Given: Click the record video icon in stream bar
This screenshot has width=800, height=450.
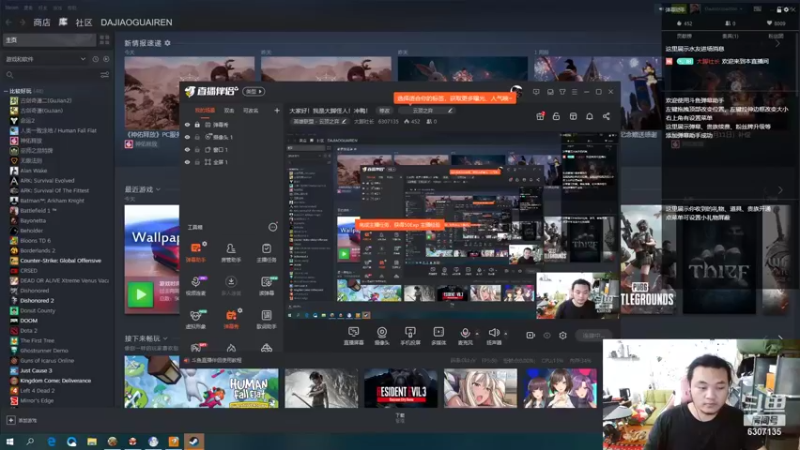Looking at the screenshot, I should pos(531,335).
